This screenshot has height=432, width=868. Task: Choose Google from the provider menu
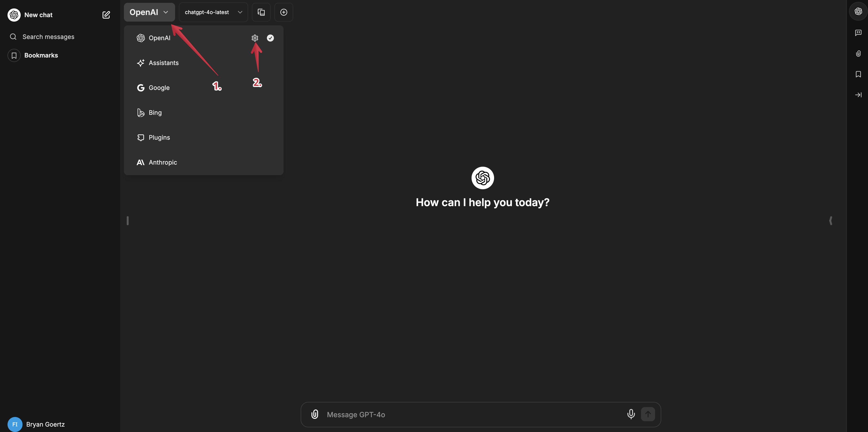pyautogui.click(x=159, y=88)
